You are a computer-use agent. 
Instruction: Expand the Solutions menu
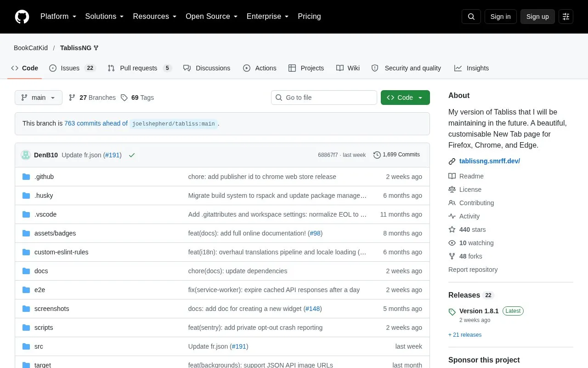105,17
